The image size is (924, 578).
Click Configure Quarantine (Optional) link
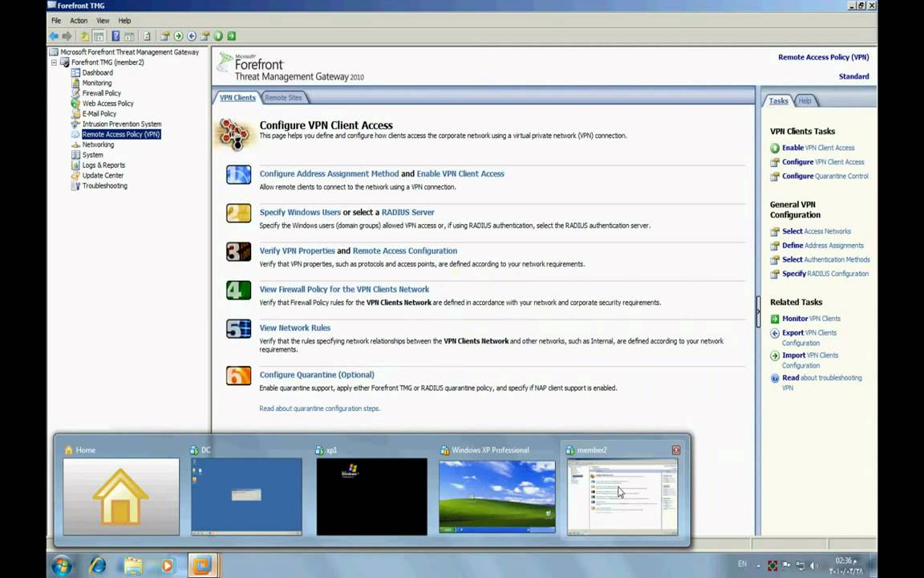point(317,375)
